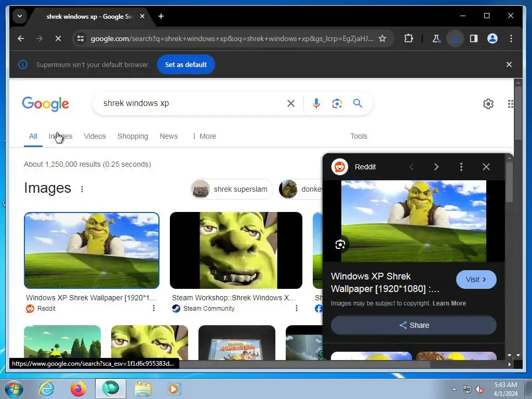Select shrek superslam suggestion chip
The height and width of the screenshot is (399, 532).
pos(232,189)
